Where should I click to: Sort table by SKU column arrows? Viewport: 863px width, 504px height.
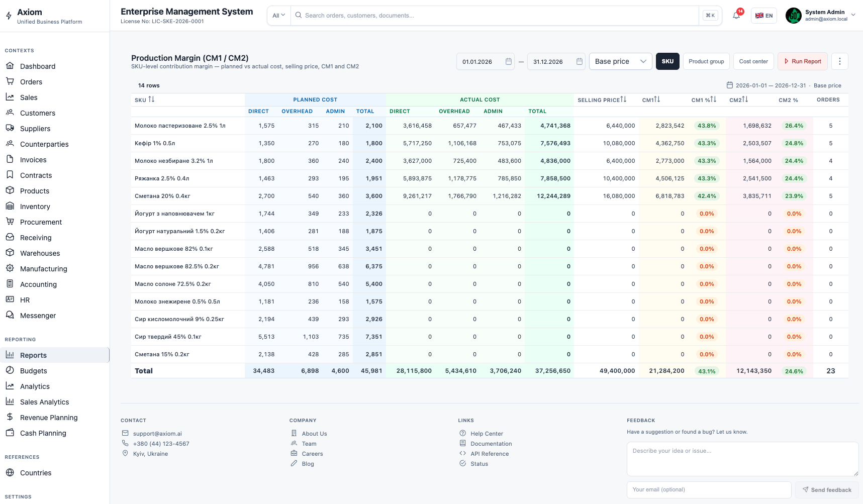(151, 99)
